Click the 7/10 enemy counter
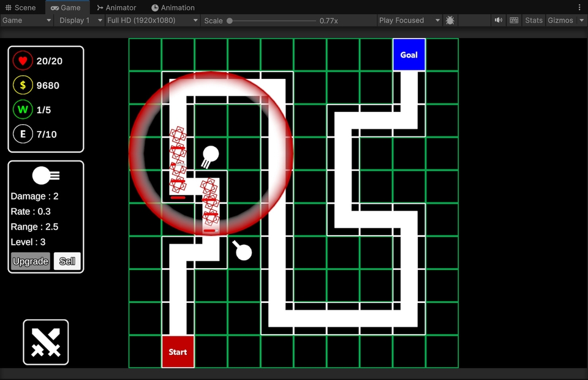Image resolution: width=588 pixels, height=380 pixels. click(x=47, y=134)
